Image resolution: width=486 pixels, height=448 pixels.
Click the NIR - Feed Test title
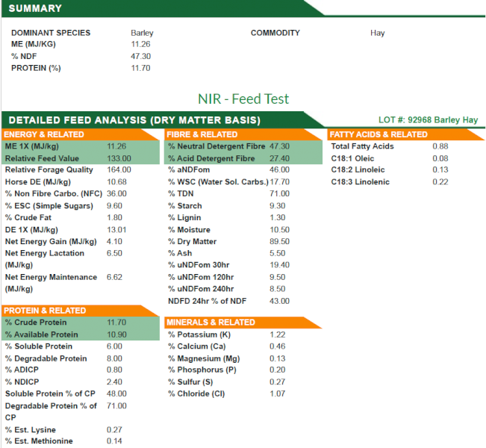point(243,99)
